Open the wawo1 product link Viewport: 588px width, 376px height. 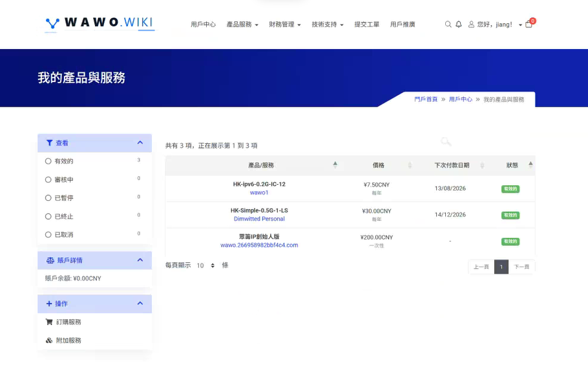(x=259, y=193)
